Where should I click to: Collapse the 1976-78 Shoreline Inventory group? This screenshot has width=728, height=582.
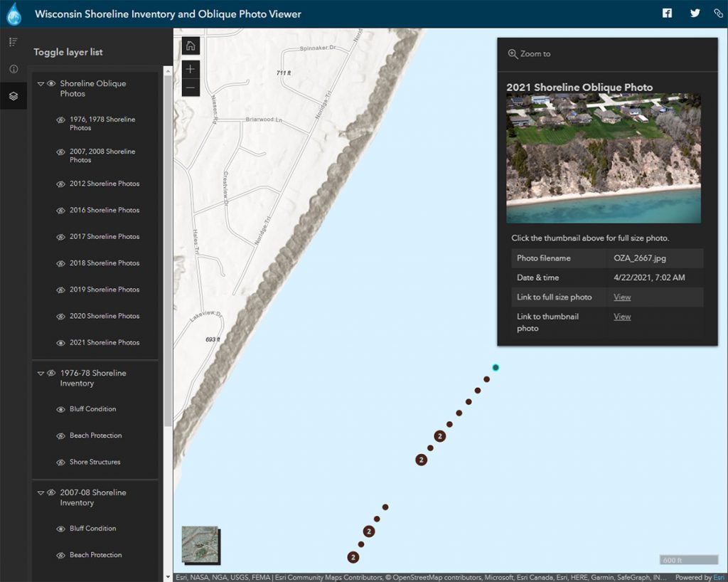(x=41, y=373)
